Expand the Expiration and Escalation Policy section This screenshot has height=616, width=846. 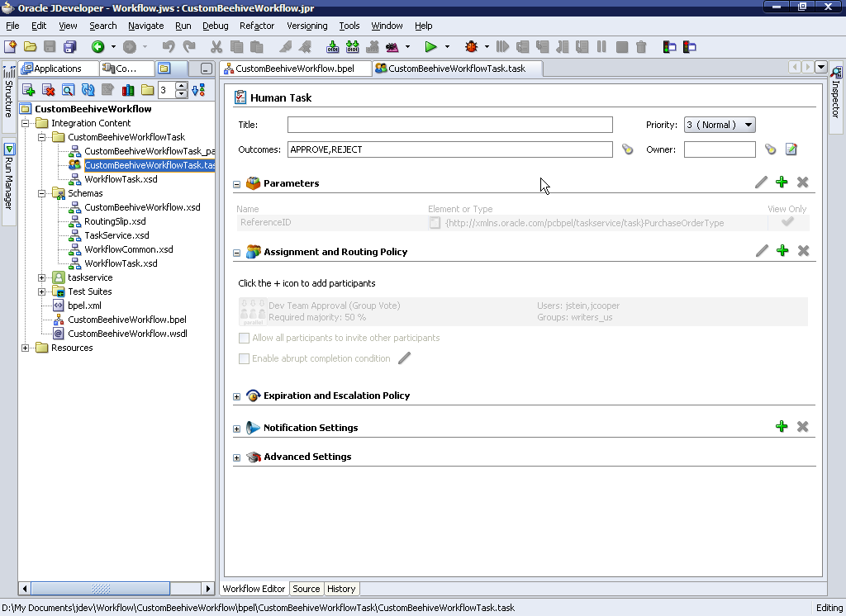[x=237, y=396]
